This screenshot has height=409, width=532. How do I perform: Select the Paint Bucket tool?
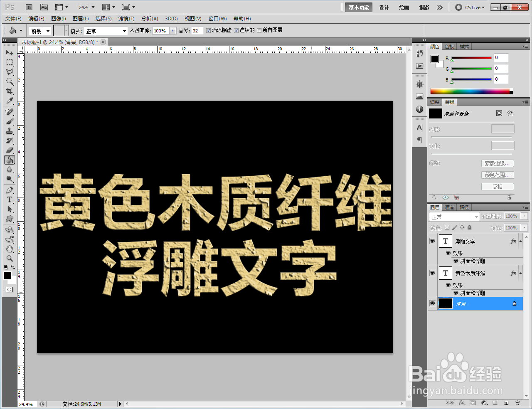10,160
